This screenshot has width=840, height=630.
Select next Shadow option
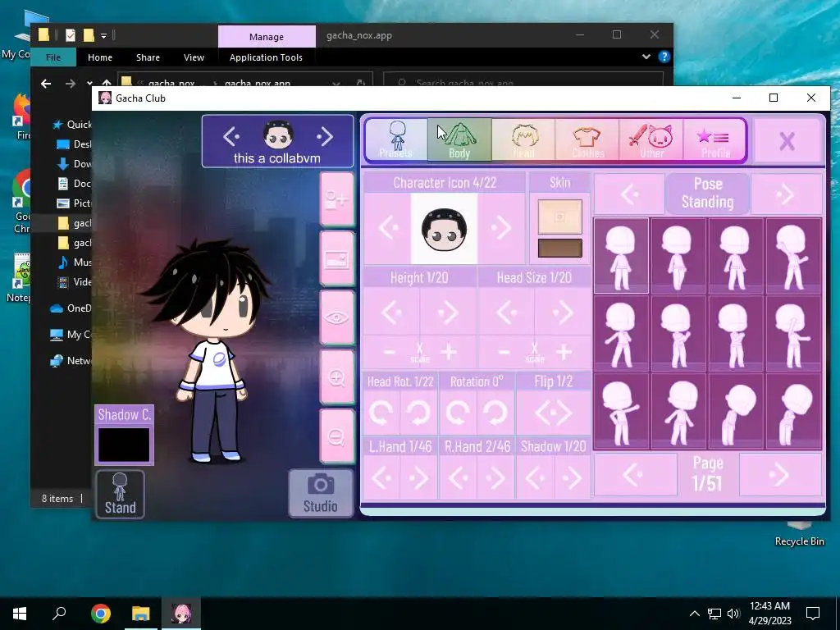point(572,477)
